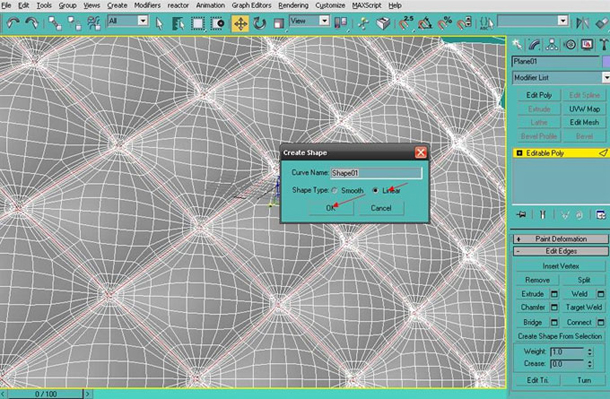Activate the Select and Rotate tool
This screenshot has width=610, height=399.
(259, 23)
